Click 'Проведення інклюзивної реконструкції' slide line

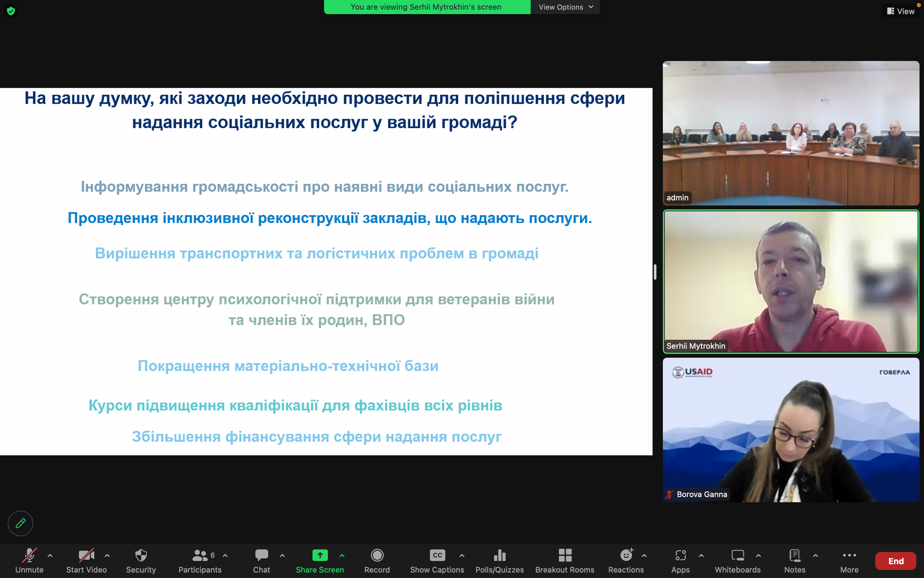click(x=330, y=218)
